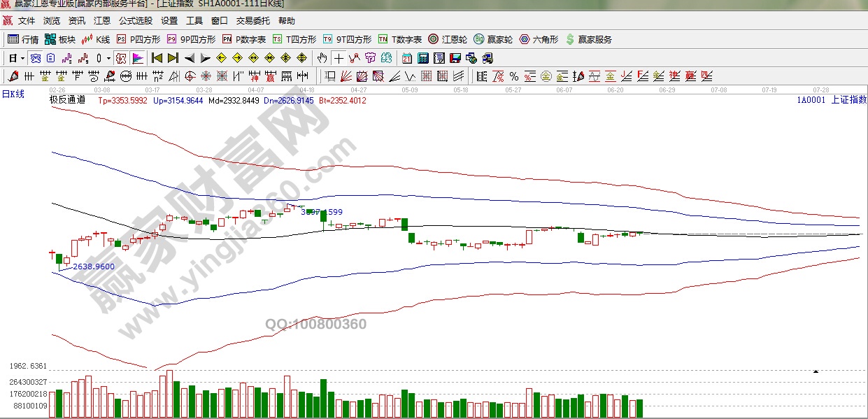Select the percent sign drawing tool
Image resolution: width=868 pixels, height=419 pixels.
coord(514,76)
